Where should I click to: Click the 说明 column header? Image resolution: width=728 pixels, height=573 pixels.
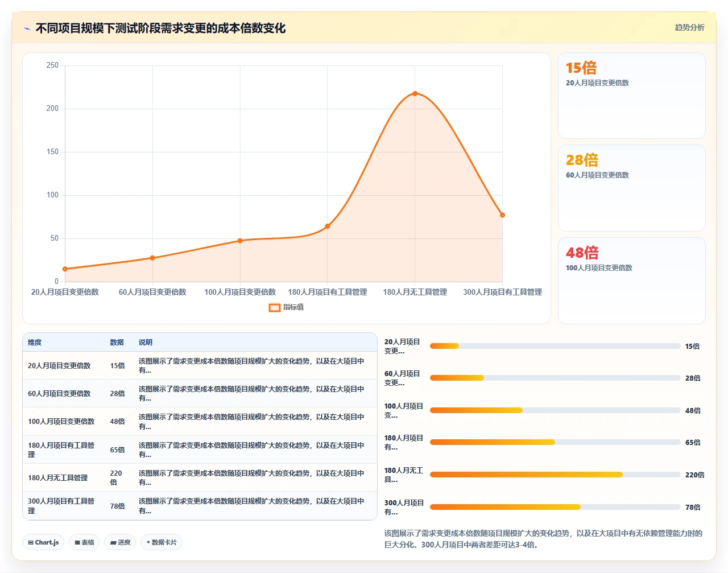[x=146, y=343]
